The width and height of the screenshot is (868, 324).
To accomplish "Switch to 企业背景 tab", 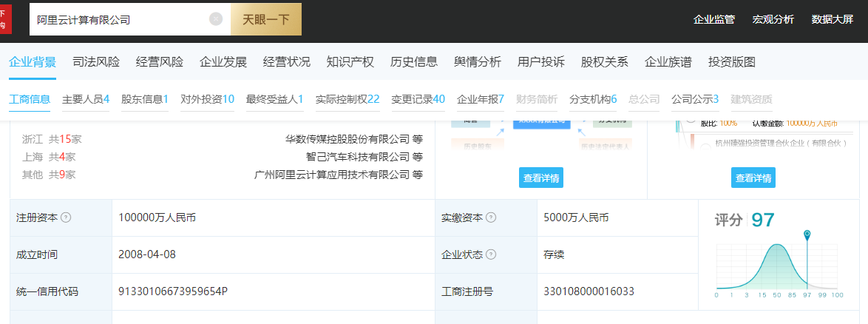I will click(x=33, y=62).
